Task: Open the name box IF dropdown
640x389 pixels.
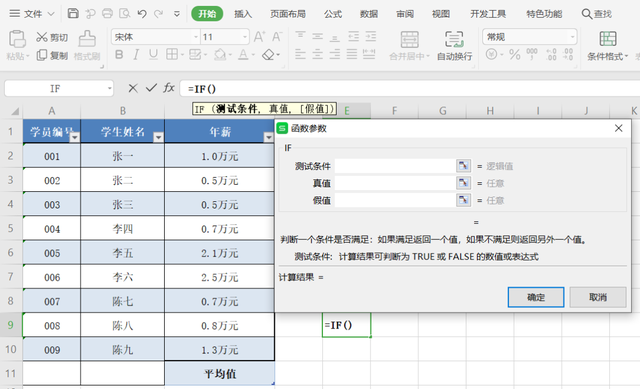Action: pos(109,89)
